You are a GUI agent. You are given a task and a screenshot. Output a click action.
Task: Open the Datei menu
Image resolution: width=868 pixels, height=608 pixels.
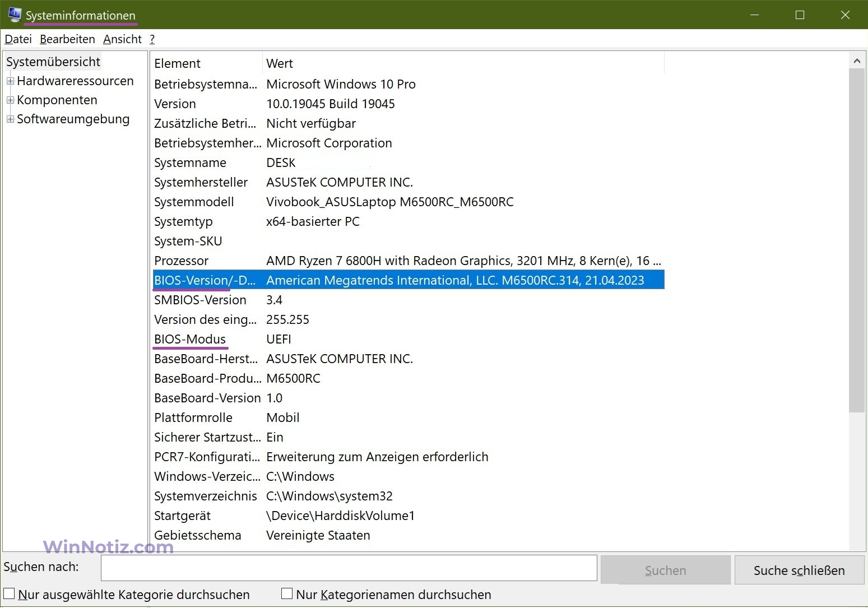tap(18, 39)
